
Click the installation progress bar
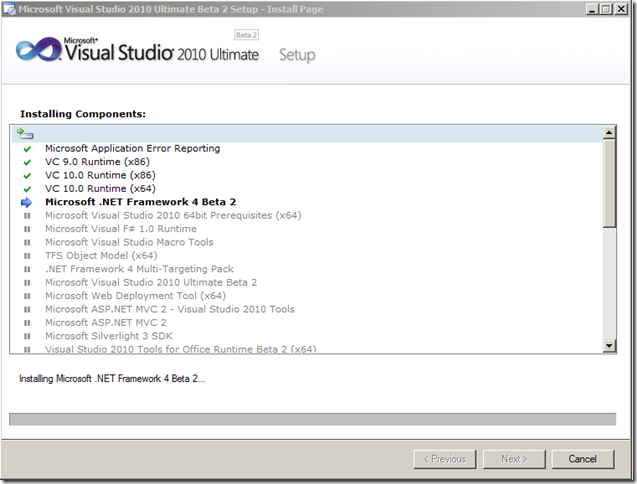(312, 419)
